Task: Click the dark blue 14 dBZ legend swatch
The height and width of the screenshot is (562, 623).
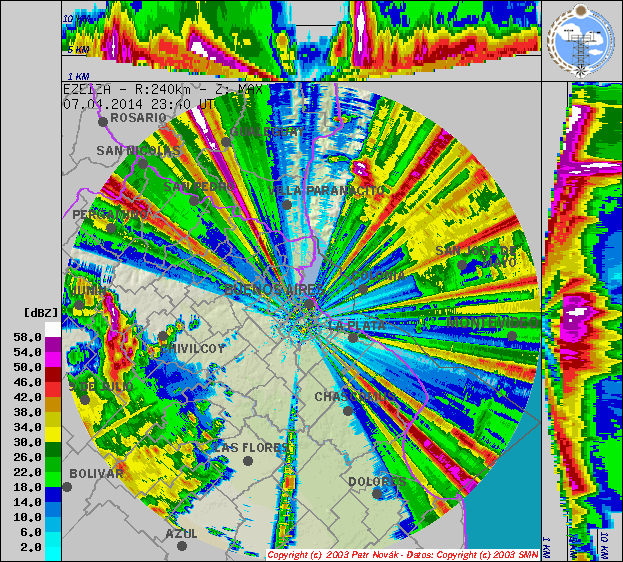Action: 53,494
